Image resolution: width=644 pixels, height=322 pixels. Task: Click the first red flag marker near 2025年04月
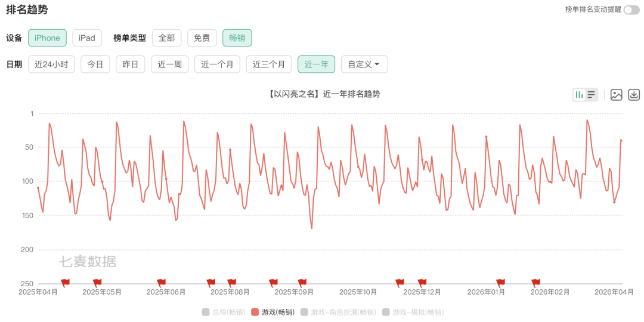[65, 282]
